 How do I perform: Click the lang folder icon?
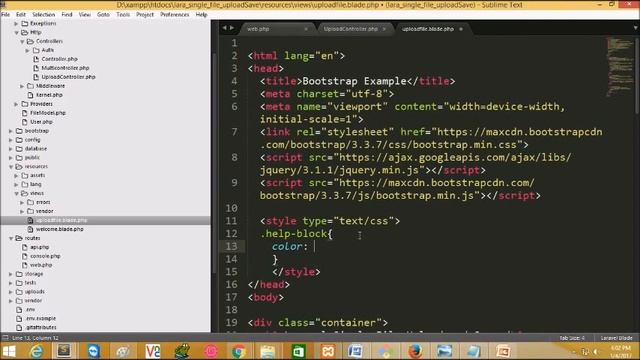[x=24, y=184]
